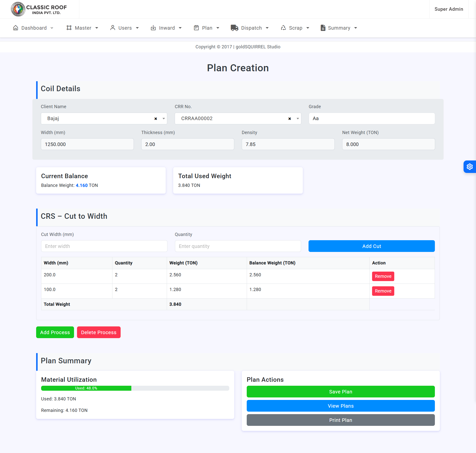Click the Material Utilization progress bar
This screenshot has width=476, height=453.
point(135,388)
